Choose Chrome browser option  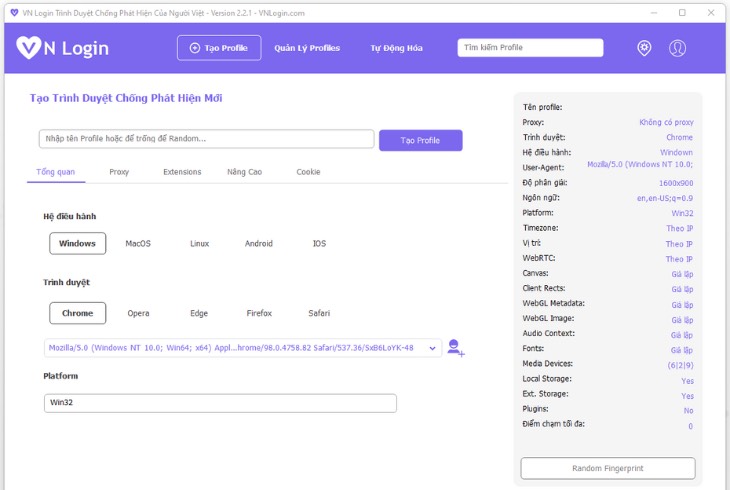click(x=77, y=313)
